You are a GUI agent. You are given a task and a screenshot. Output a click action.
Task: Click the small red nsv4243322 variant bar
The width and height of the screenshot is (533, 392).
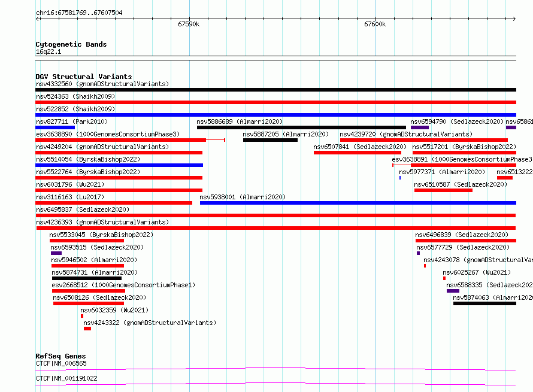click(87, 329)
